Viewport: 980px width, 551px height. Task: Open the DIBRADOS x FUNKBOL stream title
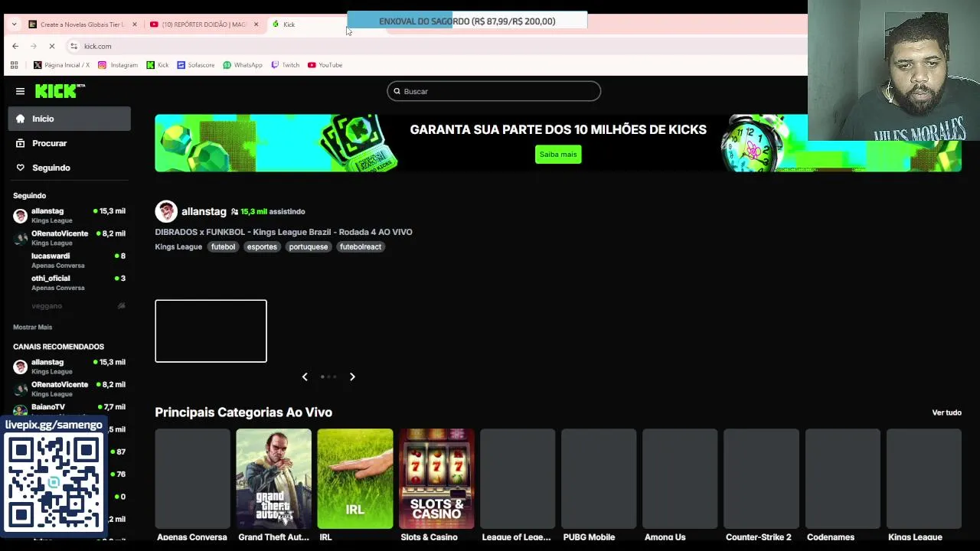click(283, 232)
